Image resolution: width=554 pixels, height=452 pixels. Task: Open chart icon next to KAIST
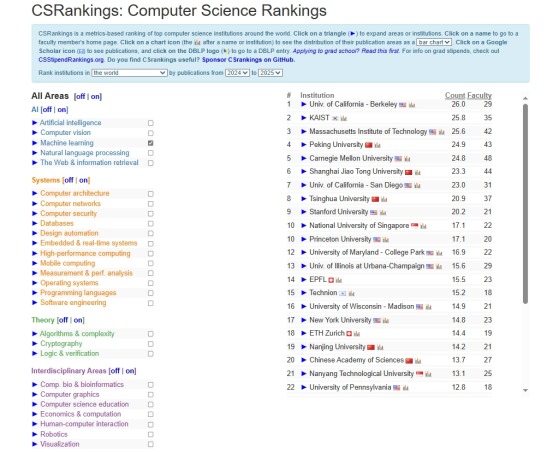(343, 118)
